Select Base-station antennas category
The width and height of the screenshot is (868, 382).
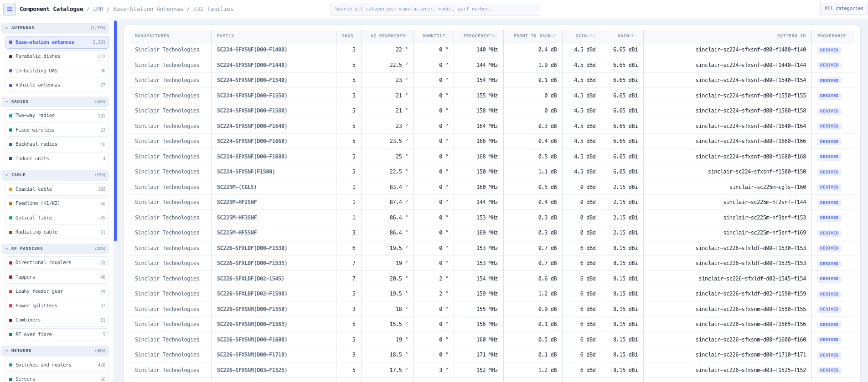click(x=57, y=42)
